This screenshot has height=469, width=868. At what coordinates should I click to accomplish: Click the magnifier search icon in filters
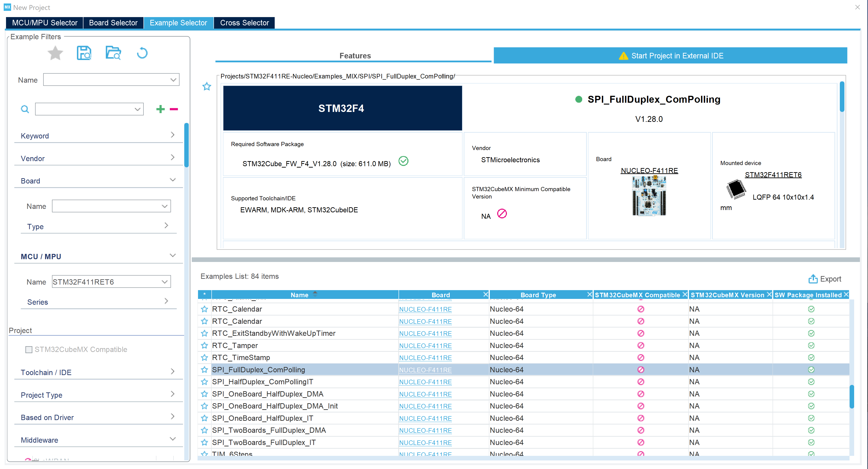pos(25,109)
